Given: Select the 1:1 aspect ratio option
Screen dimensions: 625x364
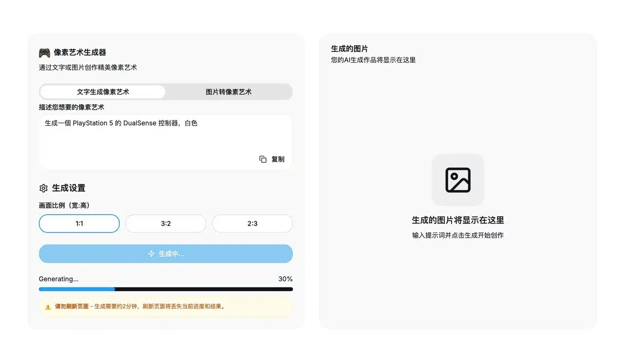Looking at the screenshot, I should (79, 223).
